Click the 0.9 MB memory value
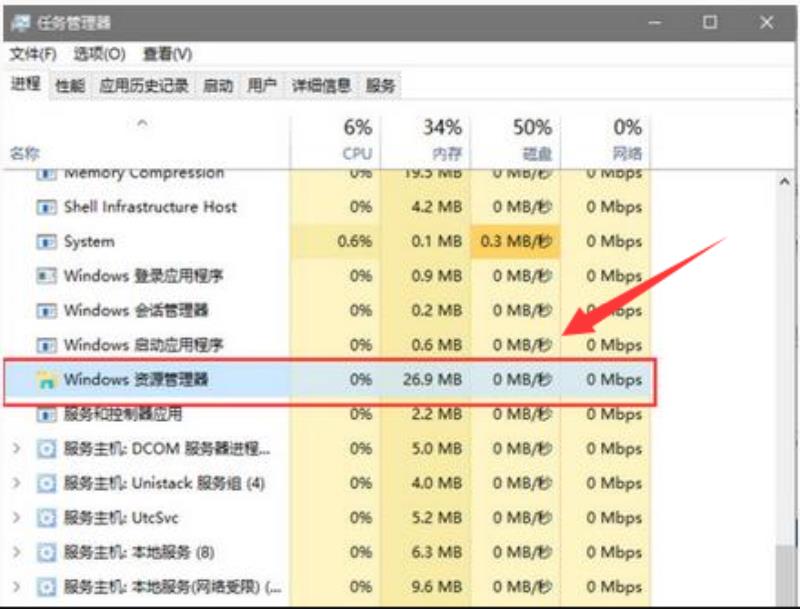 tap(437, 276)
